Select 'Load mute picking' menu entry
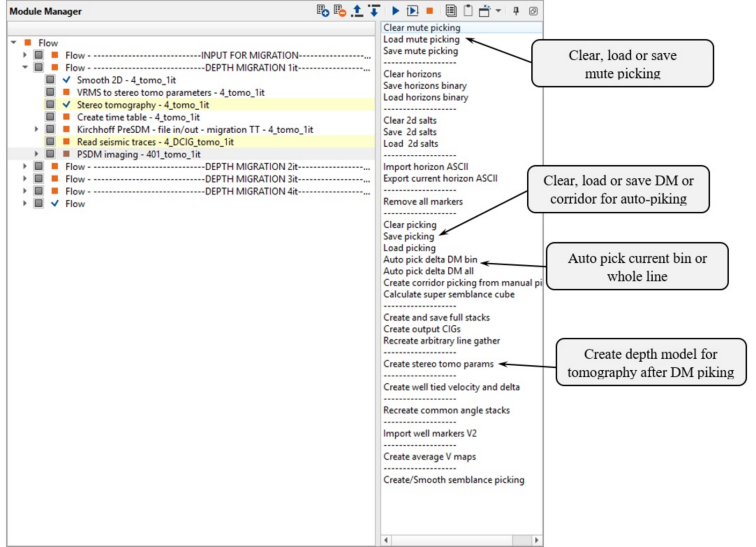756x547 pixels. [421, 40]
